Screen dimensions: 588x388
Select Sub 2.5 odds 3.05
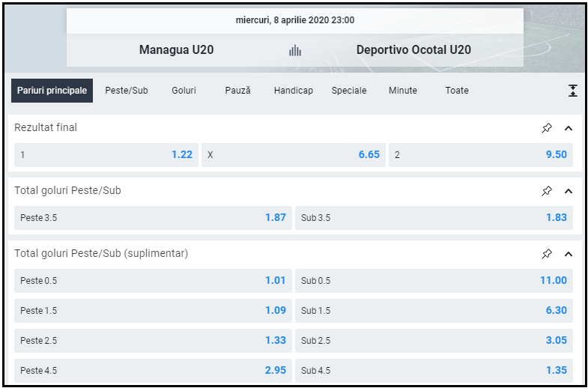434,341
